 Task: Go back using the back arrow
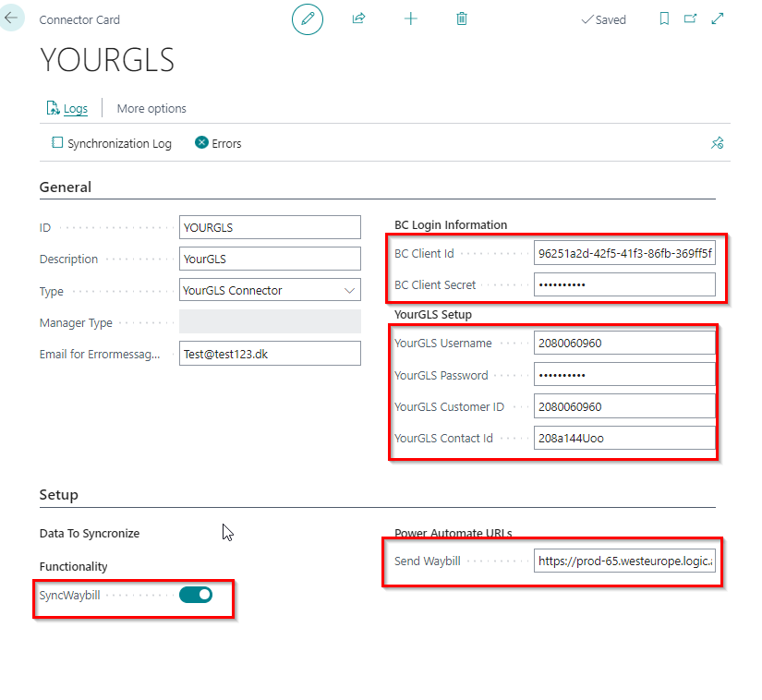11,18
